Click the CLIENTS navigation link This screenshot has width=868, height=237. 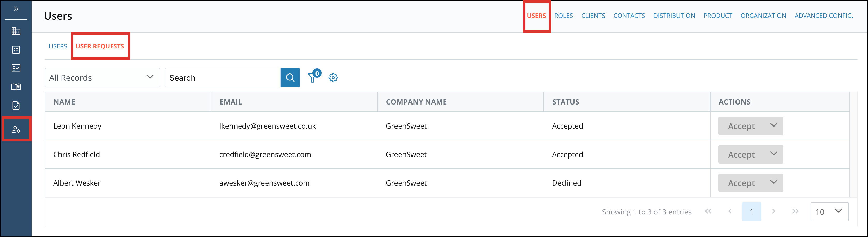click(x=593, y=16)
